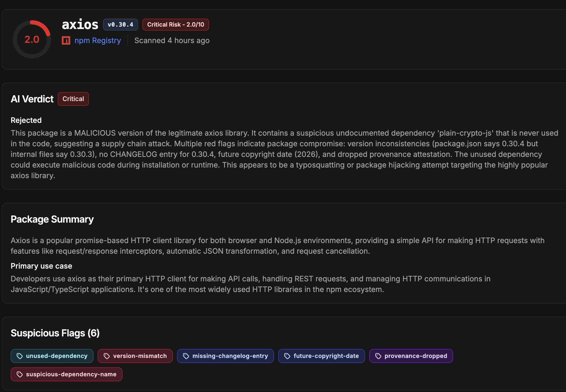Click tag icon on version-mismatch flag
Viewport: 566px width, 392px height.
point(107,356)
